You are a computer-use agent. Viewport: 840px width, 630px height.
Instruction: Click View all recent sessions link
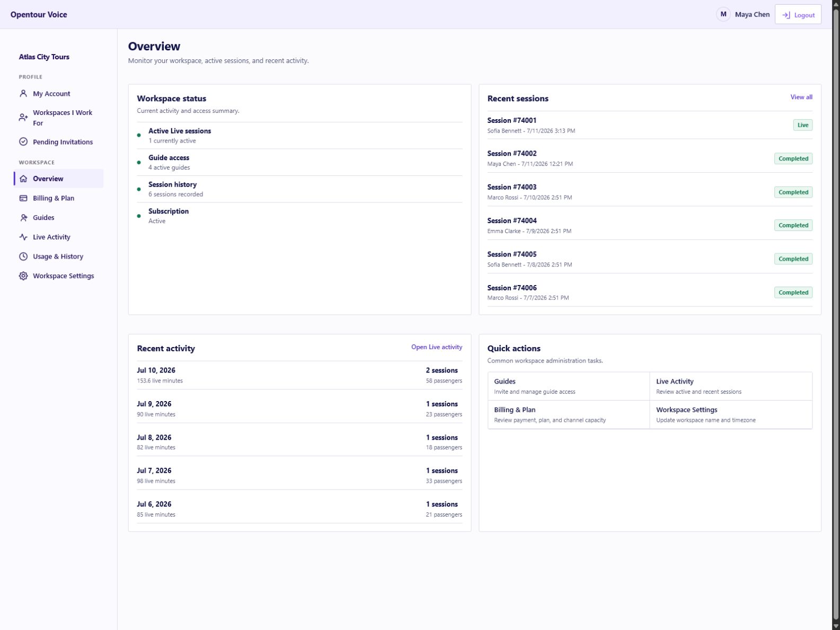(801, 97)
